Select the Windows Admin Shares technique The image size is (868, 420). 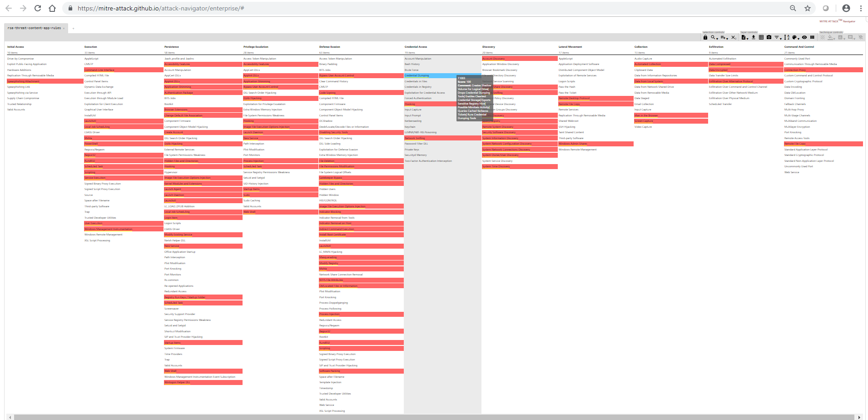click(x=596, y=144)
